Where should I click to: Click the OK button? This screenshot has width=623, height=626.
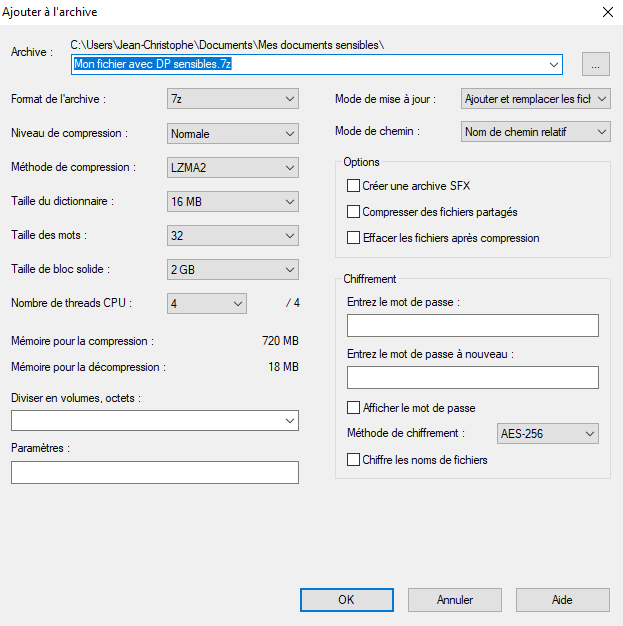click(x=347, y=600)
